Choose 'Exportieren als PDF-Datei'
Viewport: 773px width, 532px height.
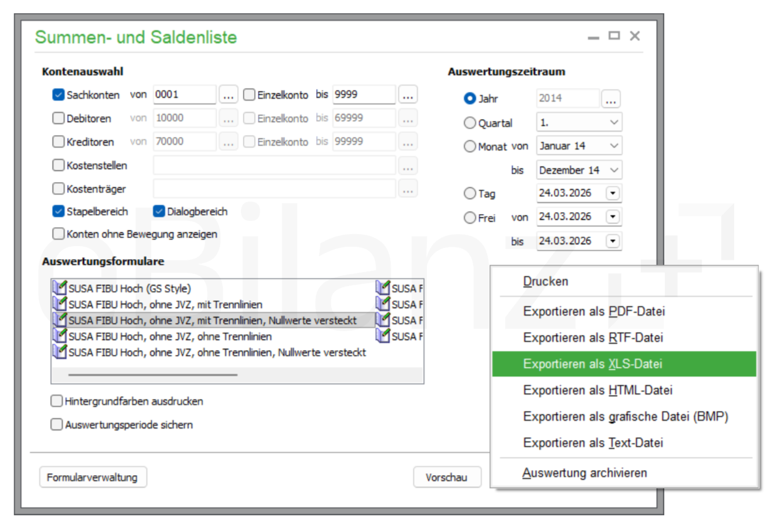click(x=624, y=311)
